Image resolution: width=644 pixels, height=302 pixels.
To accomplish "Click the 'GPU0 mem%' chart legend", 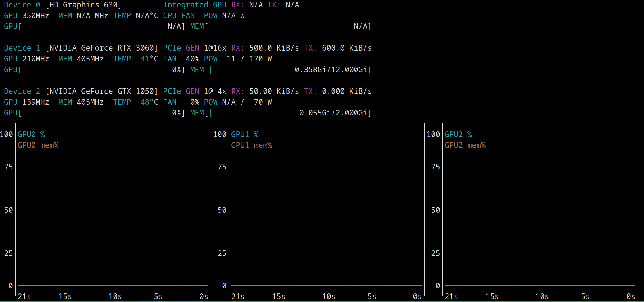I will [38, 145].
